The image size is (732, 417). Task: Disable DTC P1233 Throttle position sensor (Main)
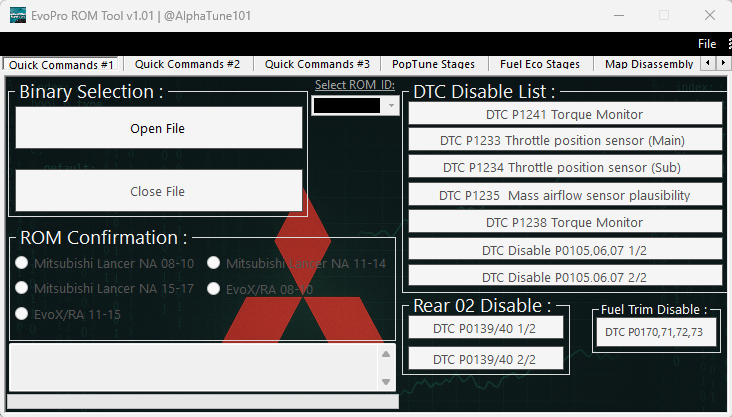565,140
